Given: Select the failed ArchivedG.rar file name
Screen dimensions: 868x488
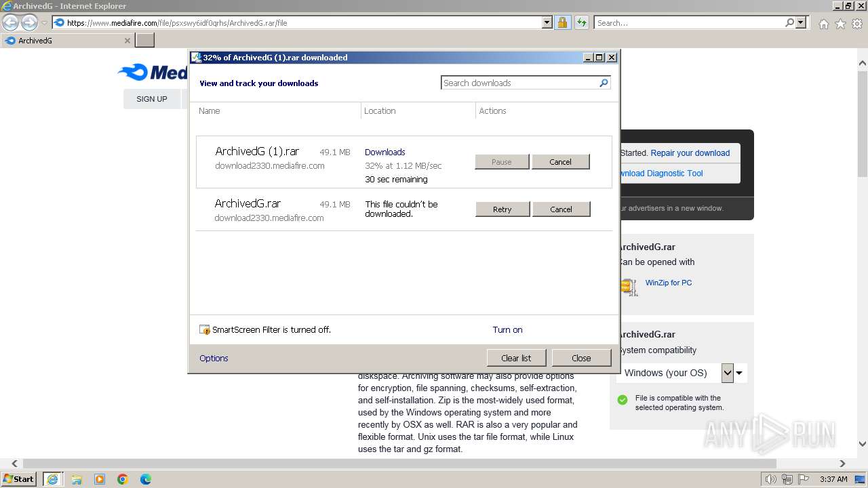Looking at the screenshot, I should [x=248, y=203].
